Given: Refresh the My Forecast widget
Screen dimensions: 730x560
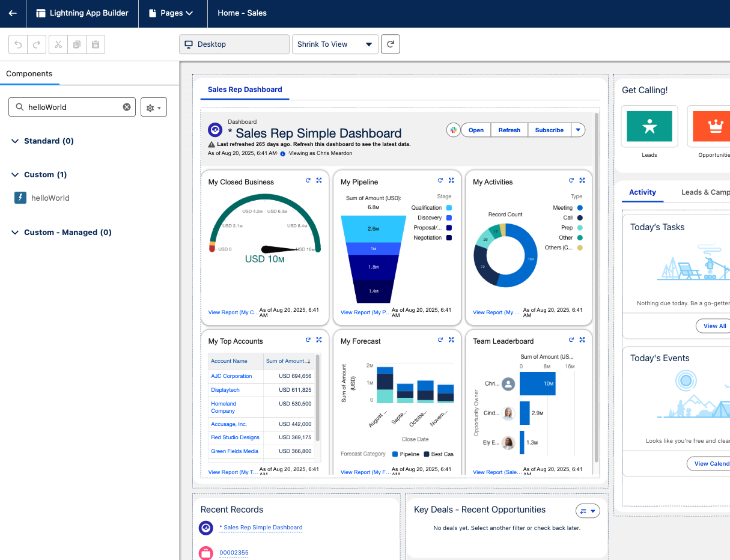Looking at the screenshot, I should (x=440, y=339).
